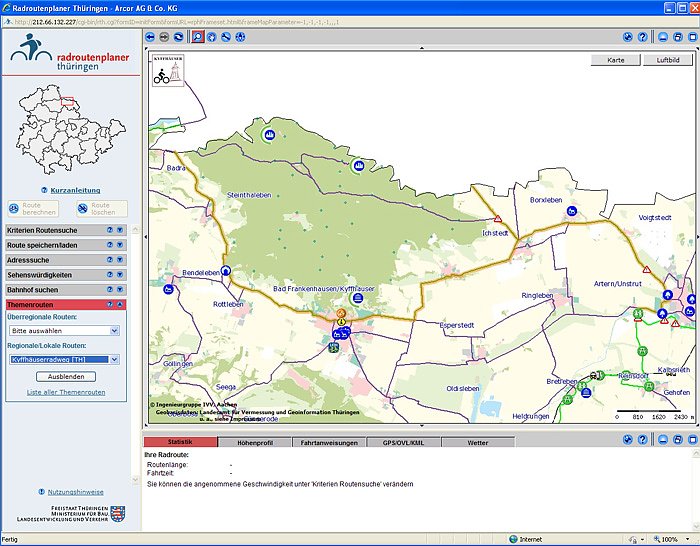
Task: Collapse the Themenrouten section
Action: (120, 304)
